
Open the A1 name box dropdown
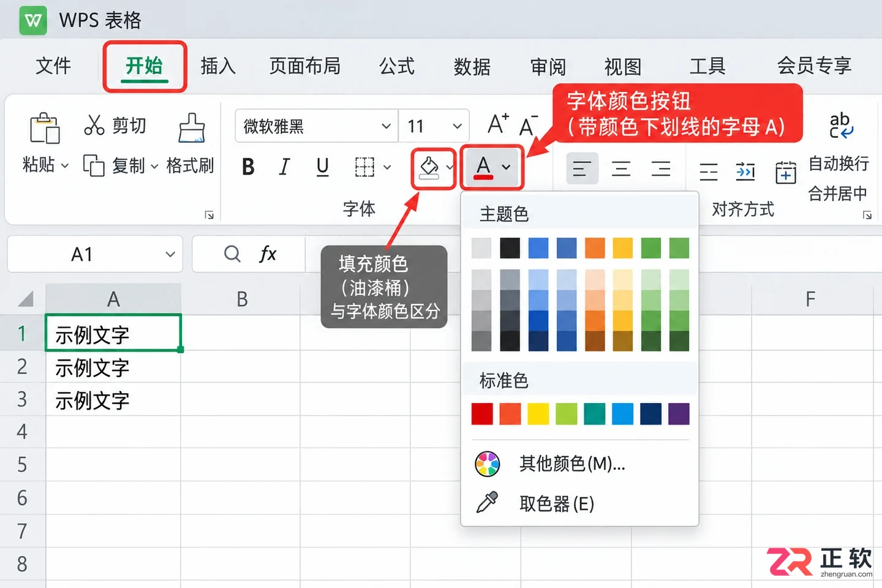170,254
